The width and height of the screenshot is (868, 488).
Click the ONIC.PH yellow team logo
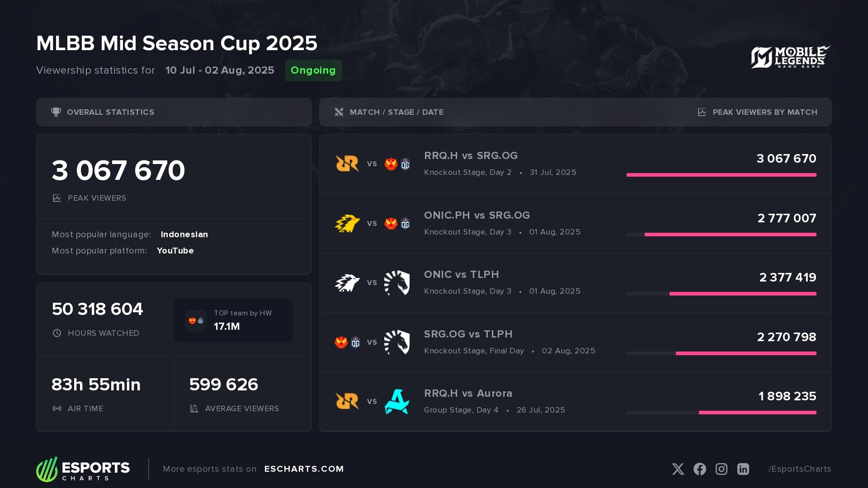coord(347,223)
